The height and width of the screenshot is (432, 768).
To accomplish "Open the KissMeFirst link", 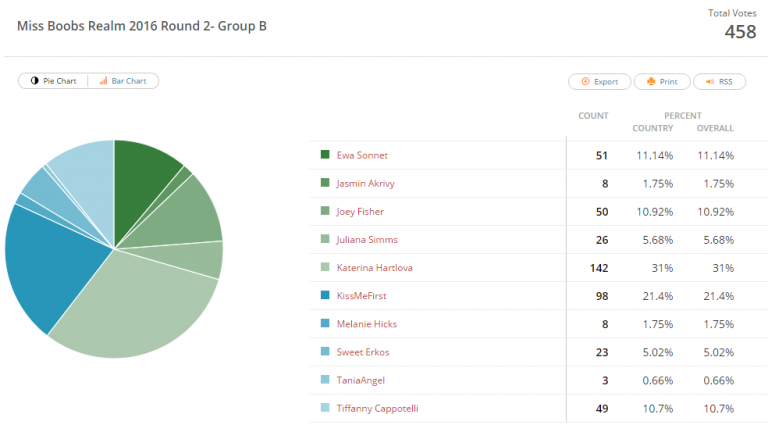I will [361, 296].
